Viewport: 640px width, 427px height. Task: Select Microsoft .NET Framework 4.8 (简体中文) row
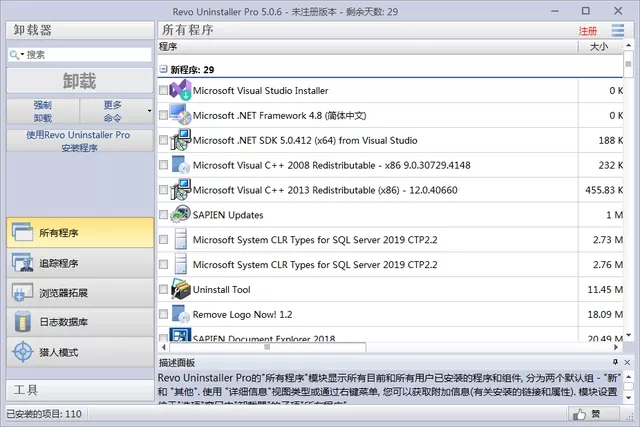tap(390, 115)
